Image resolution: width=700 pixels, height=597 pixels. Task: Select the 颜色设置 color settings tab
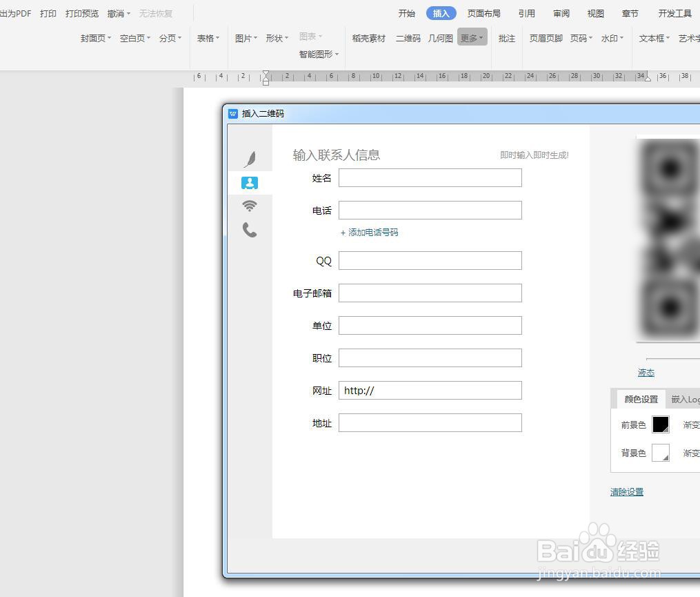[x=641, y=399]
